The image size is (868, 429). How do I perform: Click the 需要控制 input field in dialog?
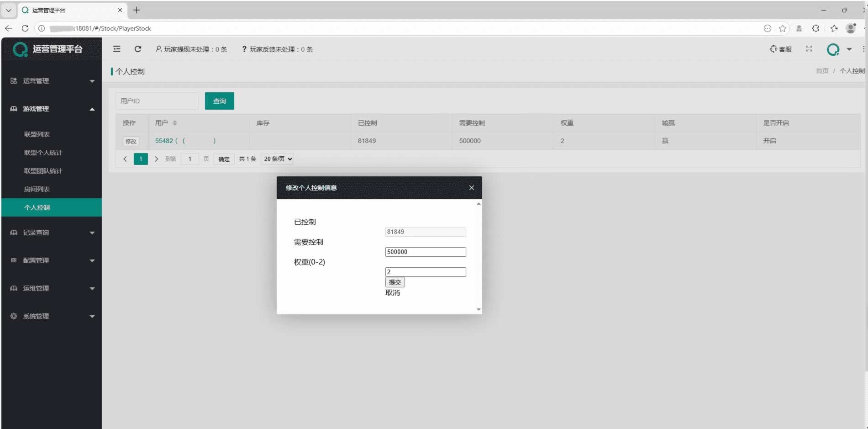[x=425, y=252]
